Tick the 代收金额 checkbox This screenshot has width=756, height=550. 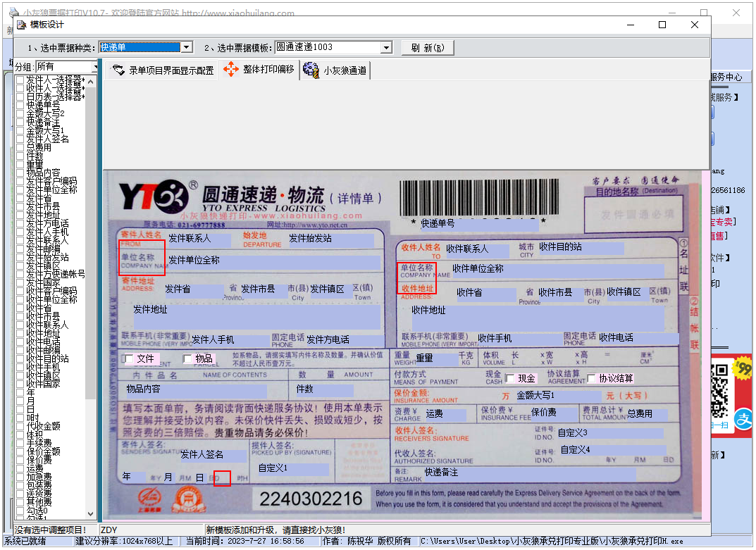pos(20,426)
